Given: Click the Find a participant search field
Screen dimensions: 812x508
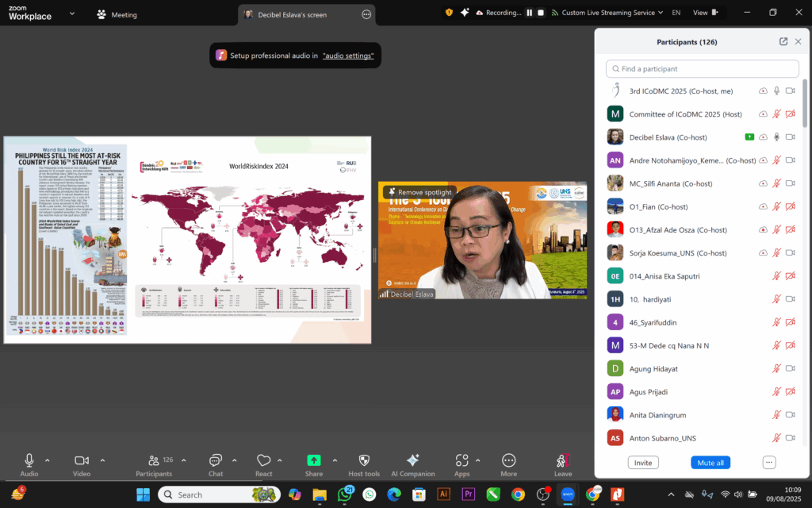Looking at the screenshot, I should [x=703, y=69].
